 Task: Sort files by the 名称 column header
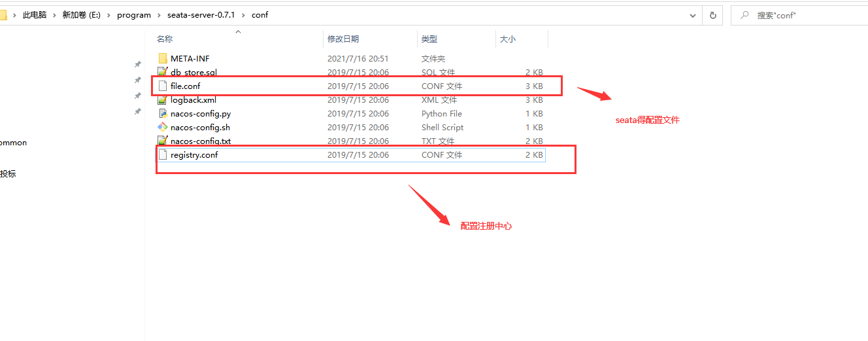click(165, 39)
